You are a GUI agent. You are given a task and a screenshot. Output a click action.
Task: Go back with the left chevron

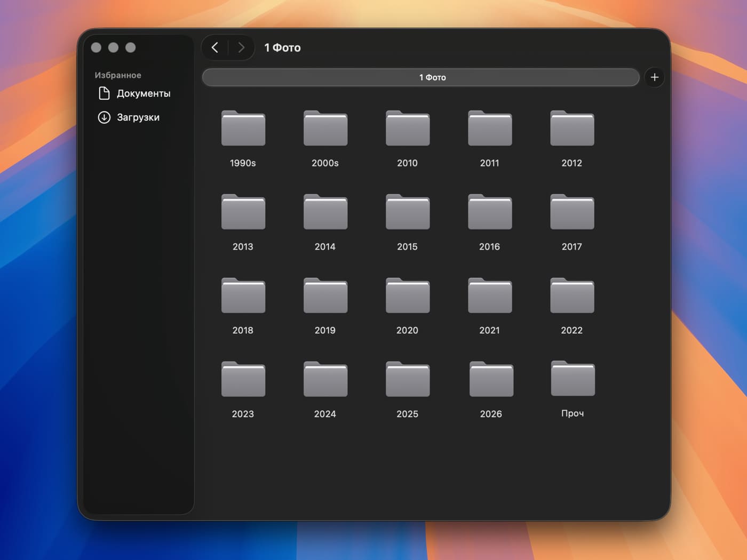[x=215, y=47]
